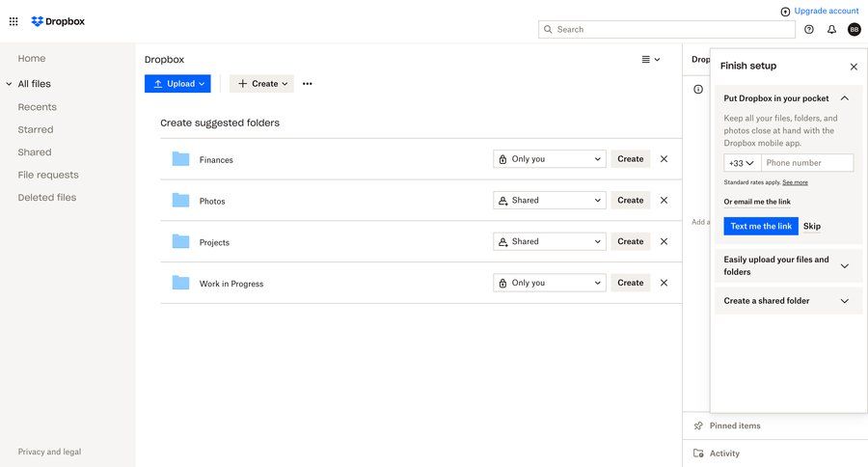Click the Upload button
This screenshot has width=868, height=467.
[177, 84]
